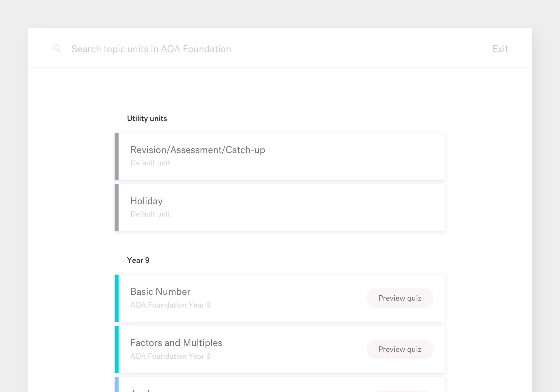Click grey color bar on Revision/Assessment/Catch-up card

coord(117,156)
